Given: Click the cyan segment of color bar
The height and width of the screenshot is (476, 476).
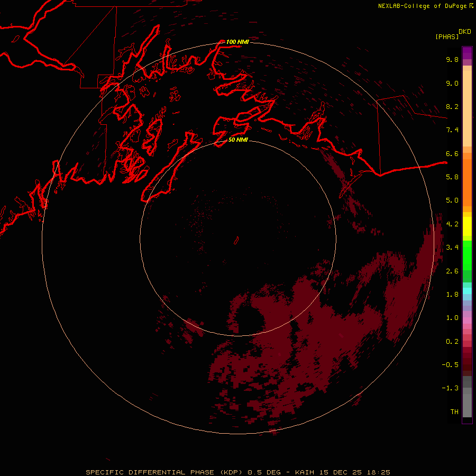Looking at the screenshot, I should tap(467, 291).
